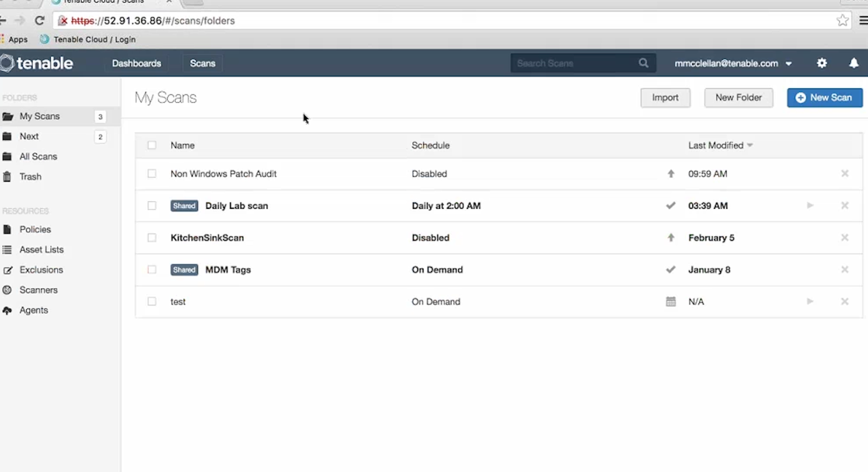This screenshot has width=868, height=472.
Task: Check the MDM Tags scan checkbox
Action: (152, 270)
